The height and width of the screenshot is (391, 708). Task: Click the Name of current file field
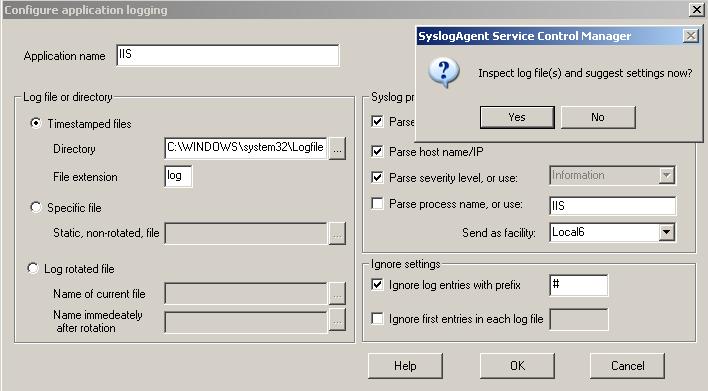pos(246,293)
